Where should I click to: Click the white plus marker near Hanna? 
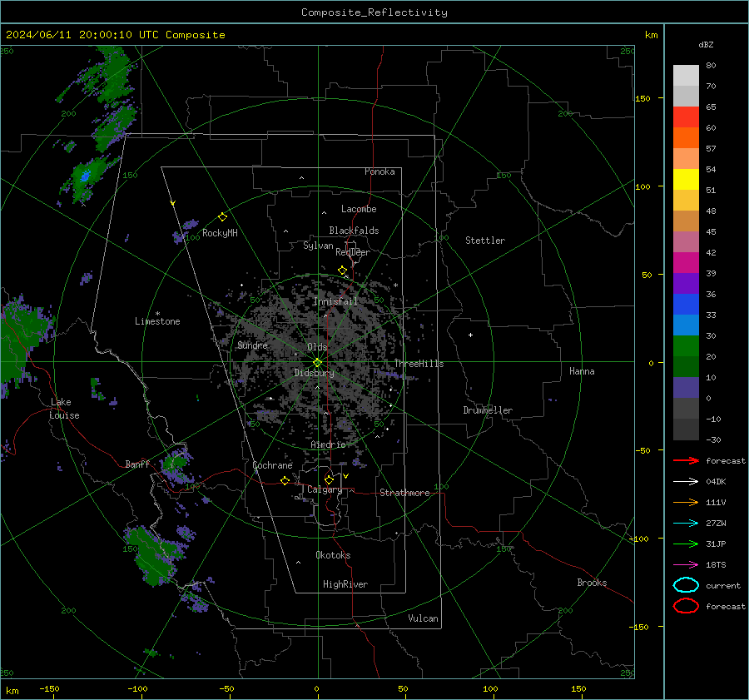[x=470, y=335]
